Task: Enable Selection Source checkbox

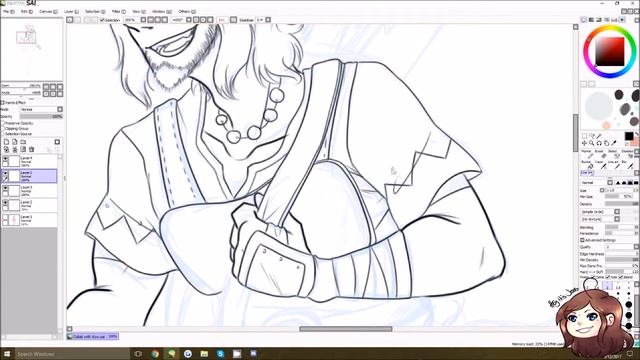Action: point(3,133)
